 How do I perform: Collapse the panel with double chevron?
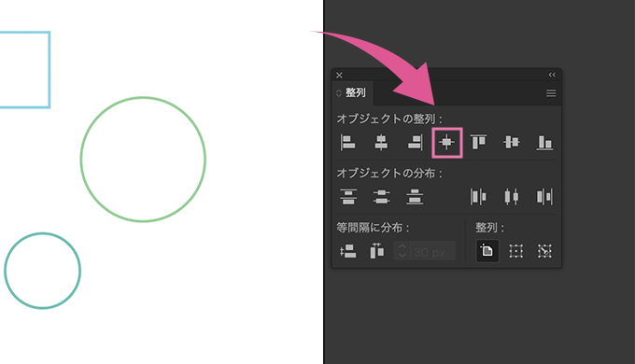pos(552,75)
